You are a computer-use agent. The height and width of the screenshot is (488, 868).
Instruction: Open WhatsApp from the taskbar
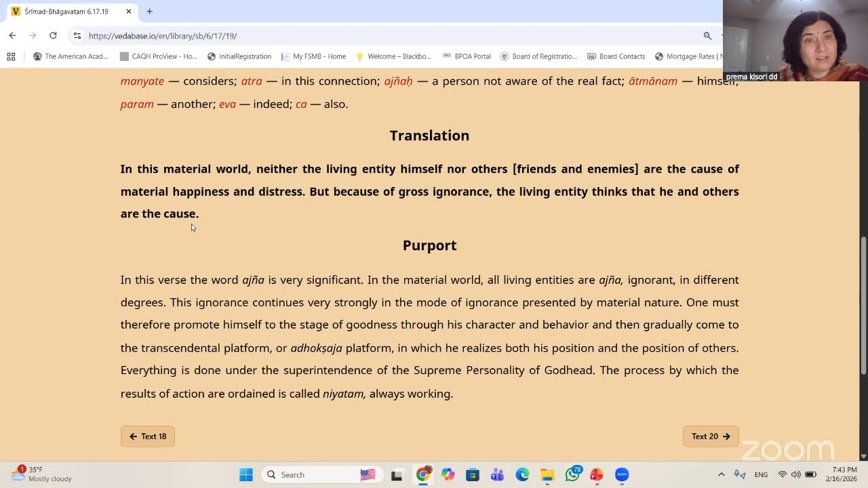pyautogui.click(x=572, y=474)
